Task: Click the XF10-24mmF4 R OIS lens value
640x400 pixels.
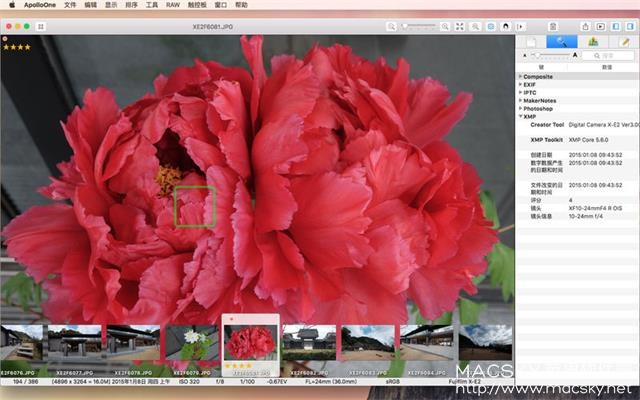Action: point(596,208)
